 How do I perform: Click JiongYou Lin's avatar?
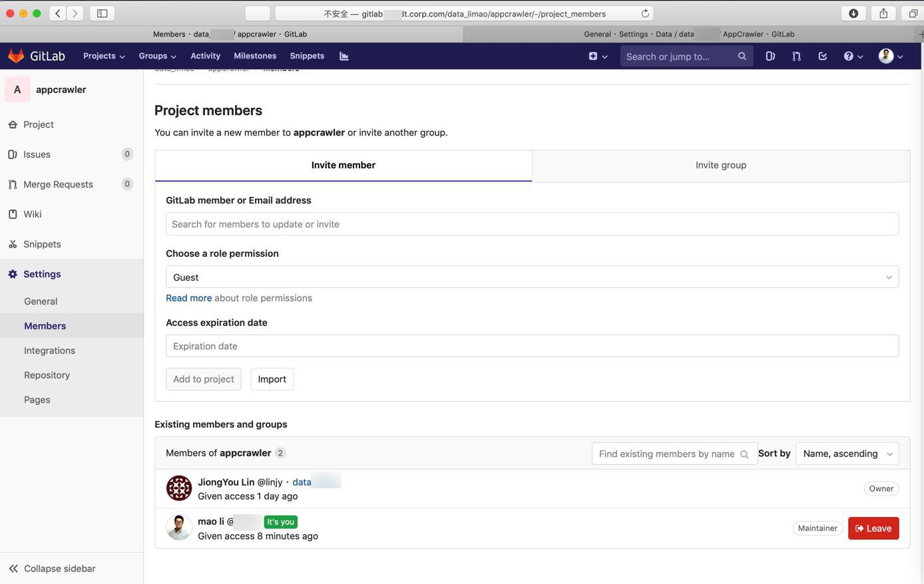click(x=179, y=488)
